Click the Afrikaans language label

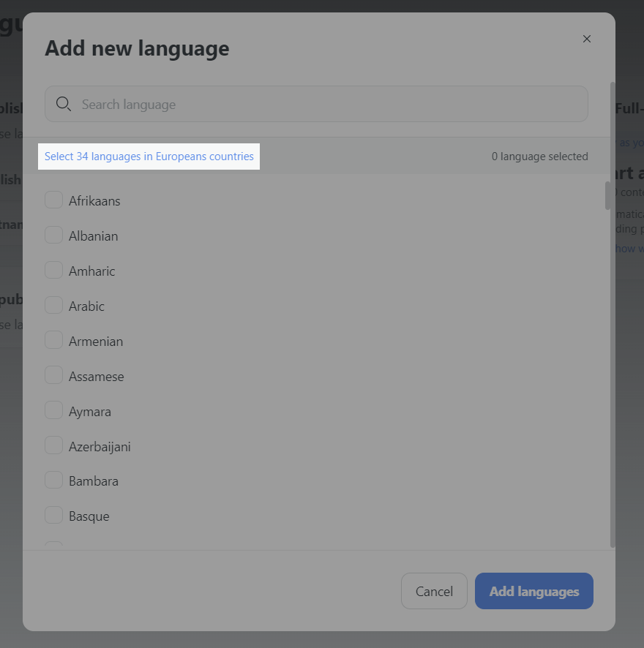[x=94, y=201]
